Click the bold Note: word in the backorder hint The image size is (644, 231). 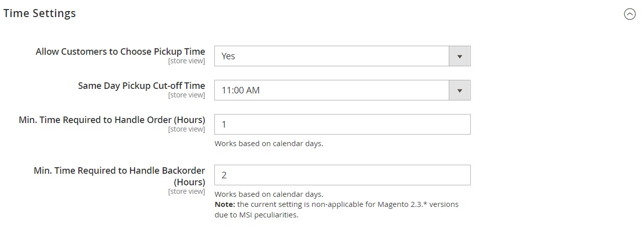pyautogui.click(x=224, y=204)
